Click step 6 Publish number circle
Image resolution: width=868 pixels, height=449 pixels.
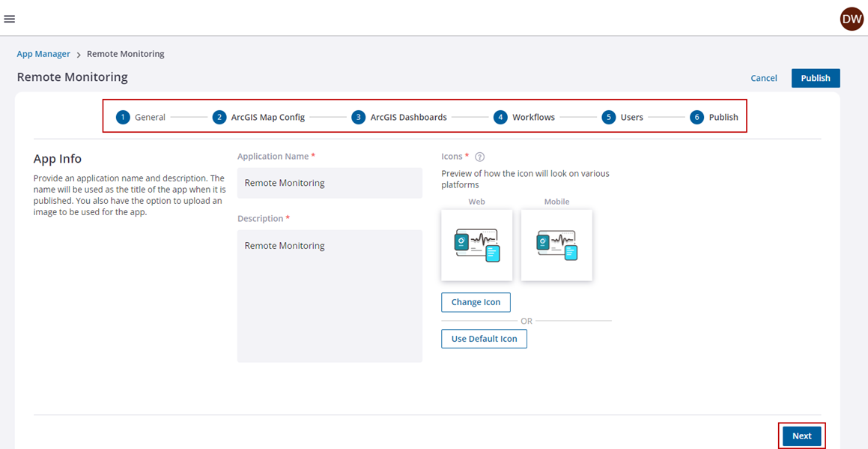pyautogui.click(x=696, y=117)
